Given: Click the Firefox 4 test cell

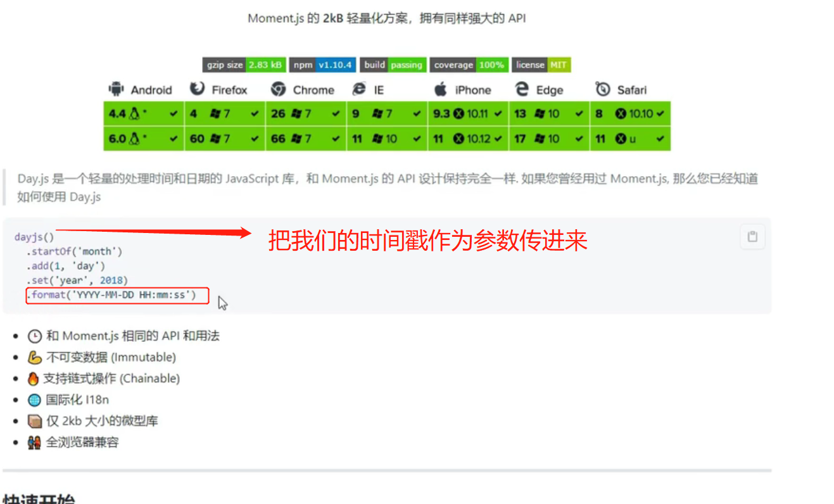Looking at the screenshot, I should point(225,114).
